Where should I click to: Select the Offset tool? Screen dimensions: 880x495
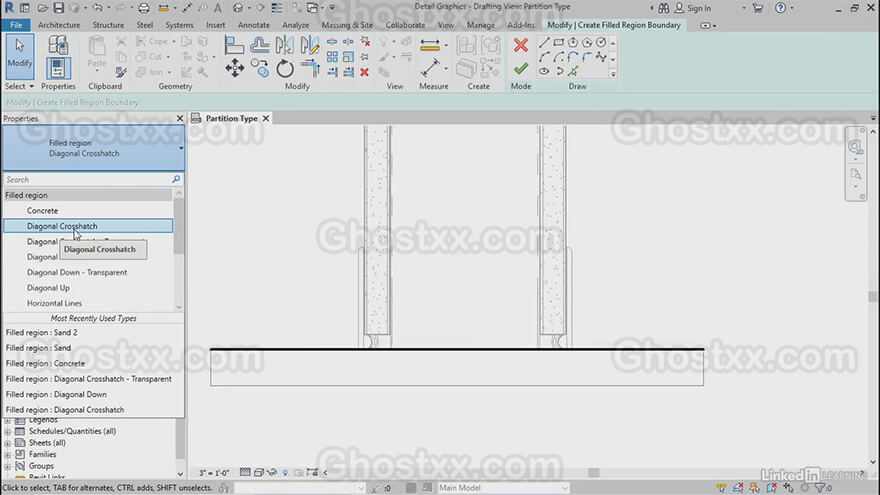tap(259, 45)
